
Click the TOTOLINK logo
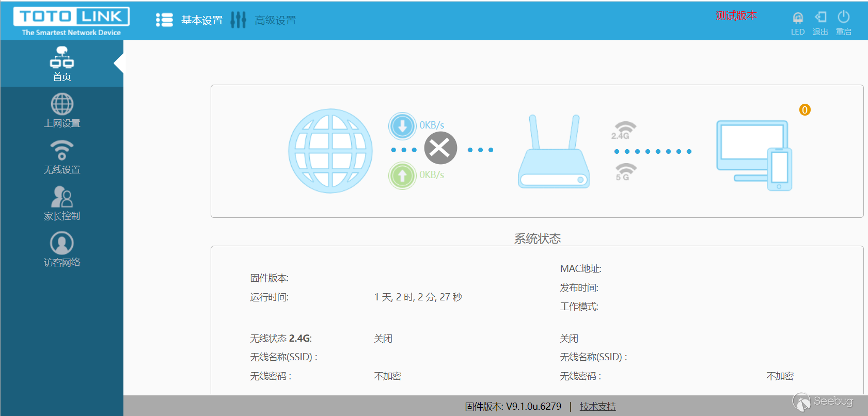[x=71, y=21]
